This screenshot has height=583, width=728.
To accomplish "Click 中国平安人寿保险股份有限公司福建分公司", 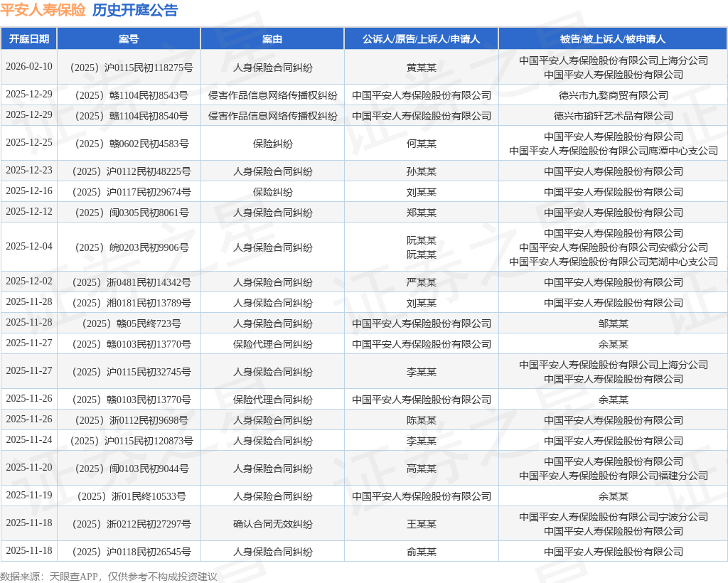I will [614, 476].
